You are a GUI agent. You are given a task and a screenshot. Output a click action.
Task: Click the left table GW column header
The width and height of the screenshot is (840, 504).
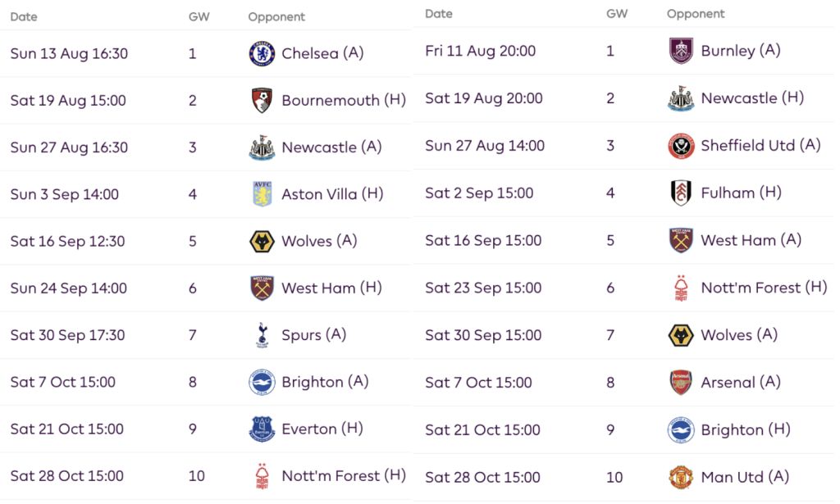199,16
